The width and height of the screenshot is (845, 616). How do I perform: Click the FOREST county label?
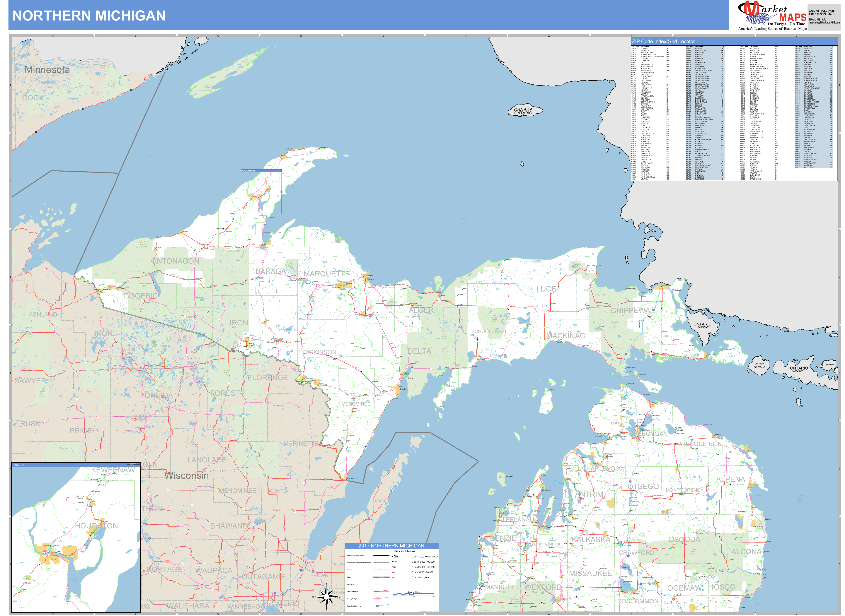point(225,393)
